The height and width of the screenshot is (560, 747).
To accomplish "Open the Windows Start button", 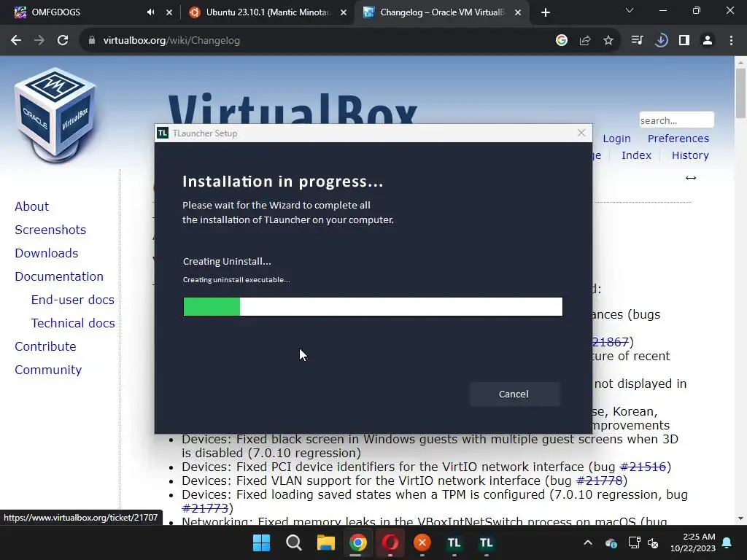I will point(261,542).
